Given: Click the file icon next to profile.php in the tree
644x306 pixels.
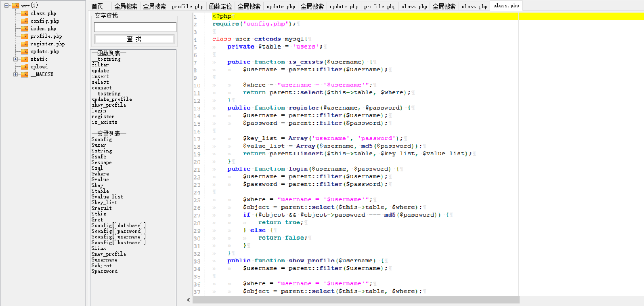Looking at the screenshot, I should coord(24,36).
